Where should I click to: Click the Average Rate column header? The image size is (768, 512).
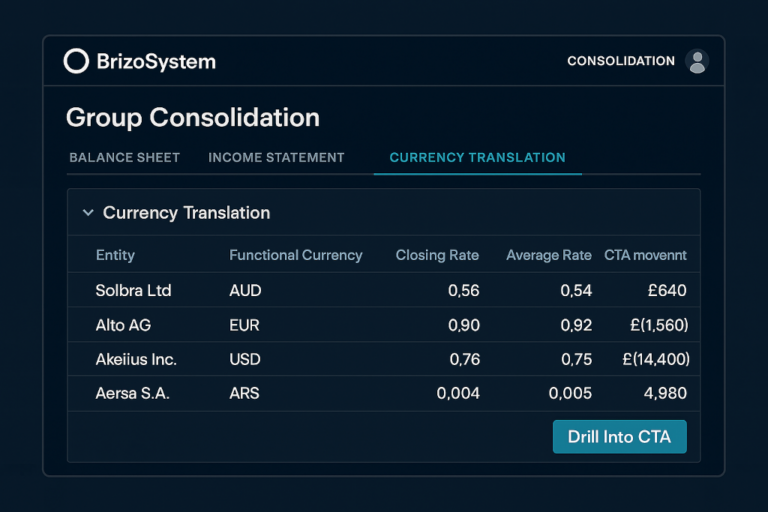pos(549,255)
